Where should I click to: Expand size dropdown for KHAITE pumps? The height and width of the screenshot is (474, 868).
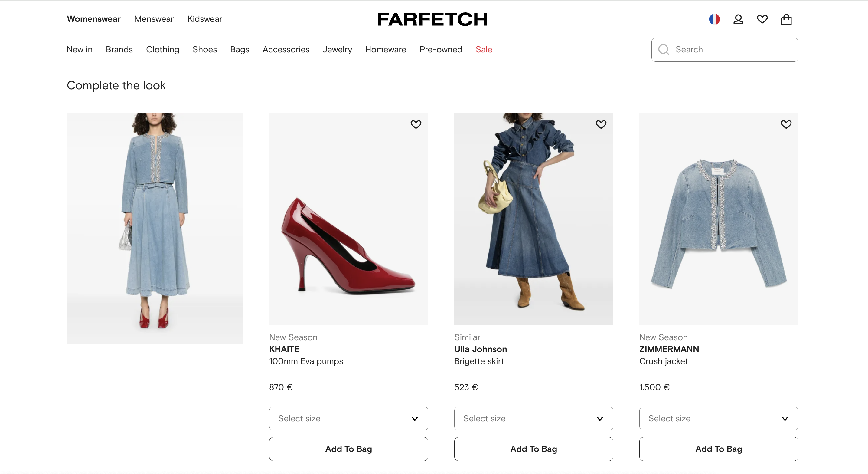tap(348, 418)
